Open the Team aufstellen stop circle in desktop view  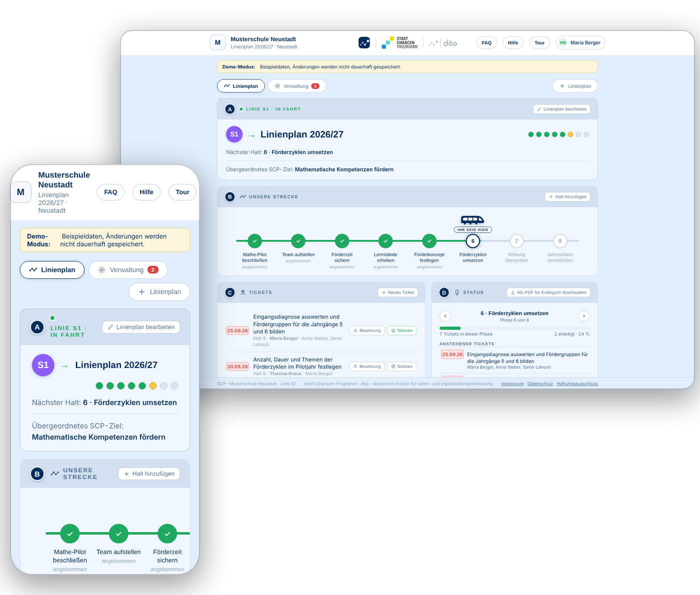(x=298, y=241)
